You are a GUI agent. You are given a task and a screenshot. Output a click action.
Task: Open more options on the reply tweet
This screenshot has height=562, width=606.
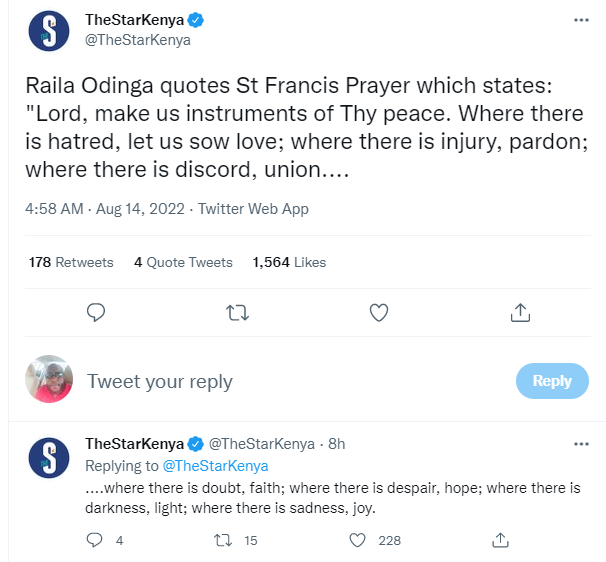click(581, 443)
